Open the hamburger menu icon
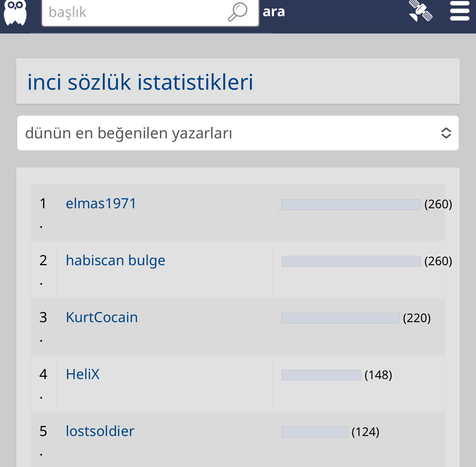 tap(460, 11)
